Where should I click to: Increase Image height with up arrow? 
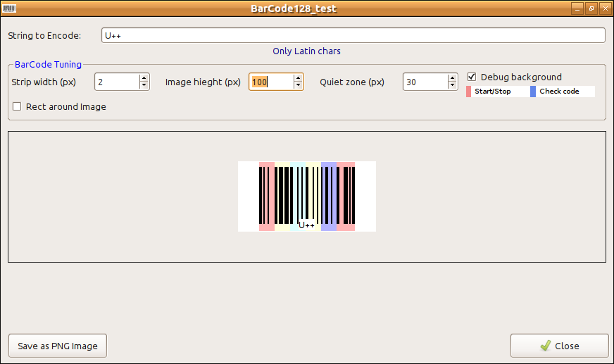pos(299,78)
